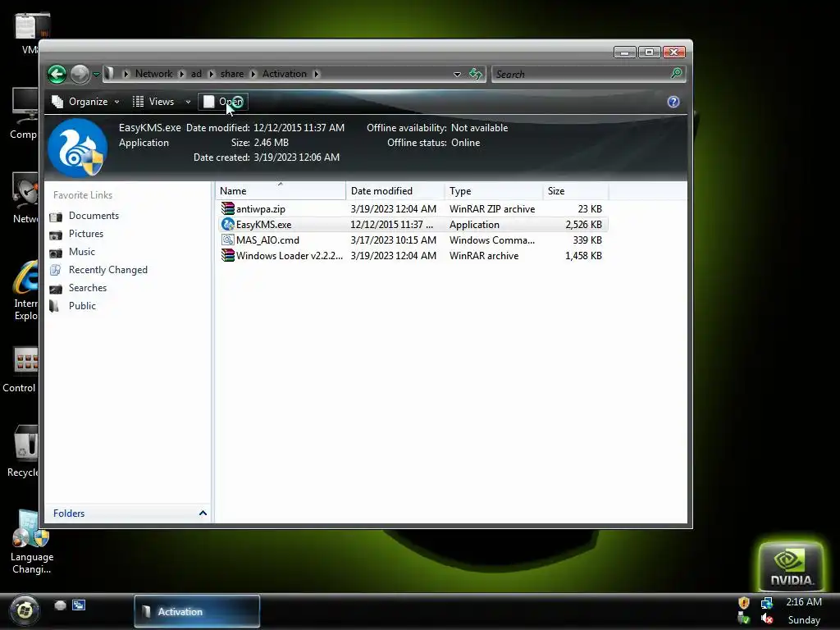Select 'share' in the address breadcrumb

point(232,73)
